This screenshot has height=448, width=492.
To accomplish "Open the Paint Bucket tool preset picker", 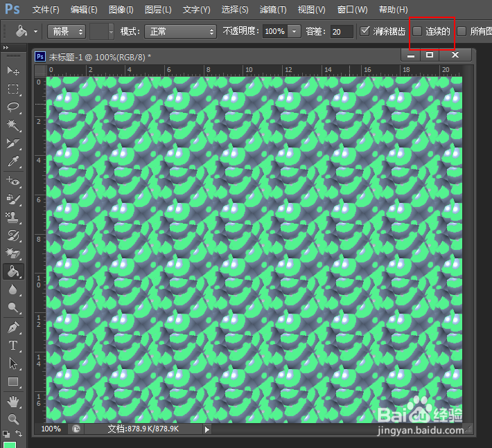I will tap(36, 31).
